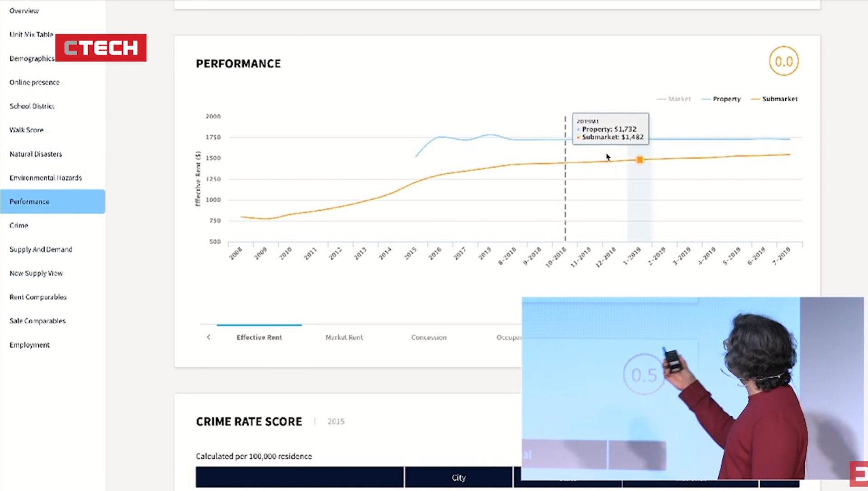This screenshot has height=491, width=868.
Task: Jump to Supply And Demand section
Action: pyautogui.click(x=41, y=249)
